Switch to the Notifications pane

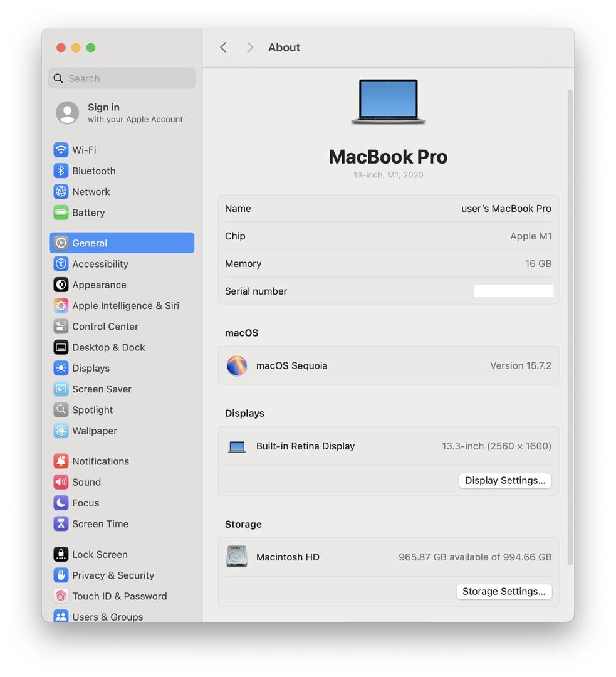(x=100, y=461)
